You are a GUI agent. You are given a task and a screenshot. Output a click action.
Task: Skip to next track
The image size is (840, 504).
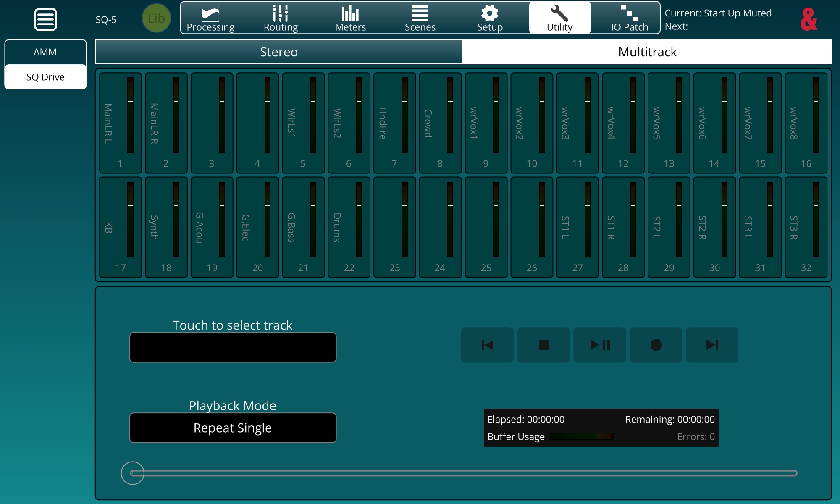pos(712,345)
